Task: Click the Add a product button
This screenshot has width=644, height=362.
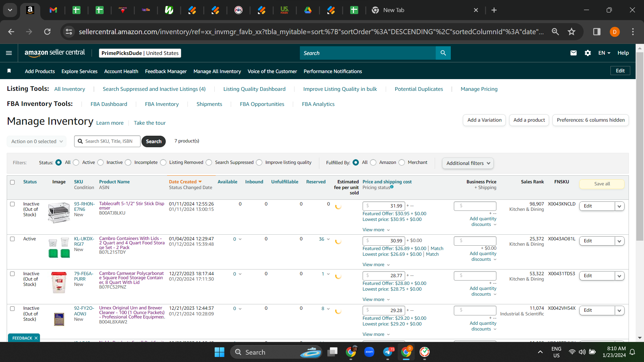Action: click(x=529, y=120)
